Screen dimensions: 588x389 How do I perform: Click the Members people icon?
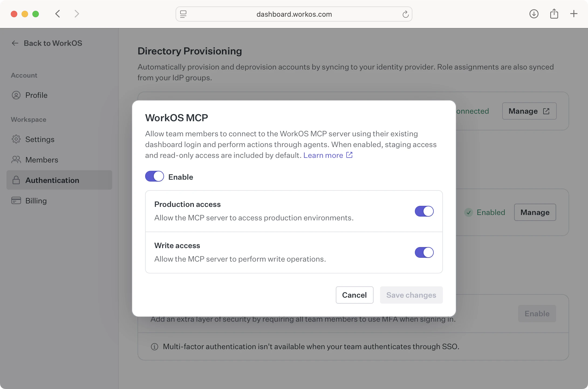click(16, 159)
